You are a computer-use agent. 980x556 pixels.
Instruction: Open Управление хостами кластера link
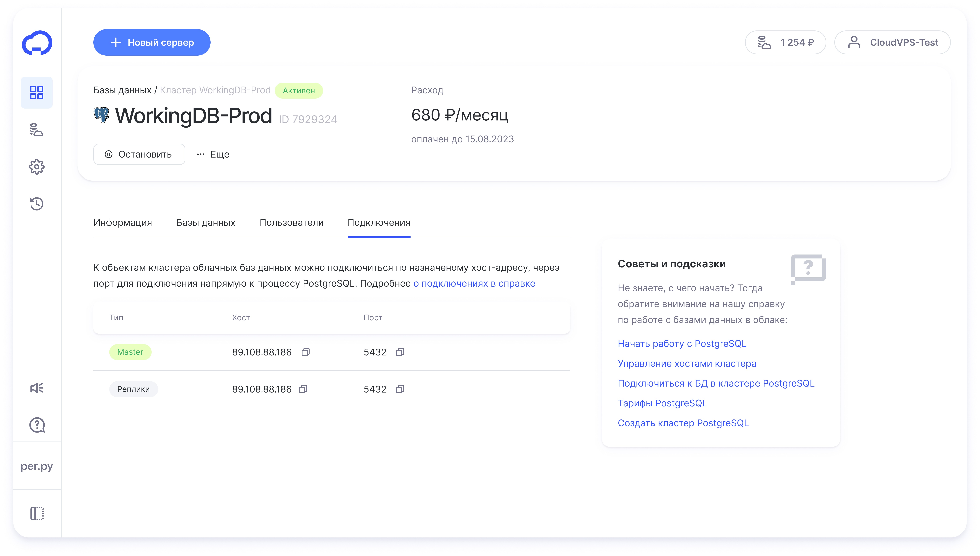(x=687, y=364)
